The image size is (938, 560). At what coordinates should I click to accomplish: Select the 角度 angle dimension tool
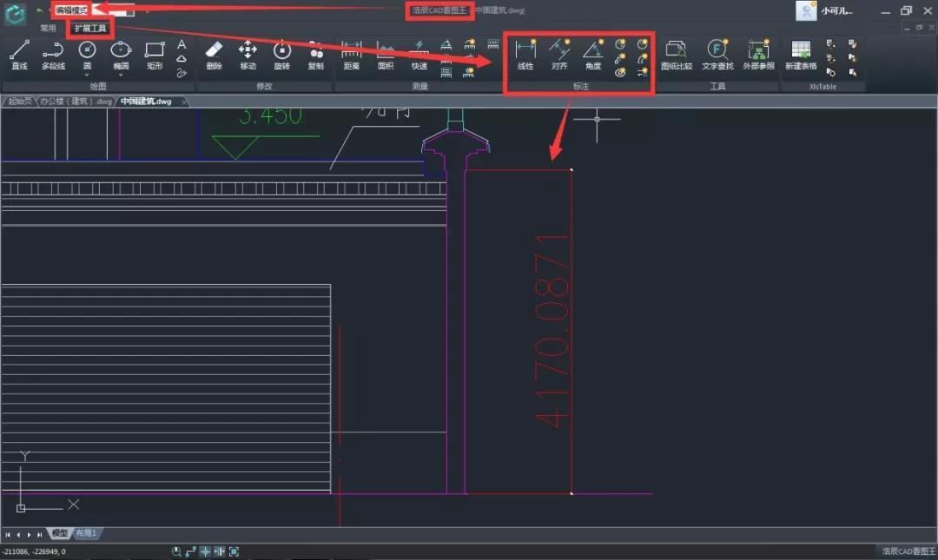coord(593,52)
